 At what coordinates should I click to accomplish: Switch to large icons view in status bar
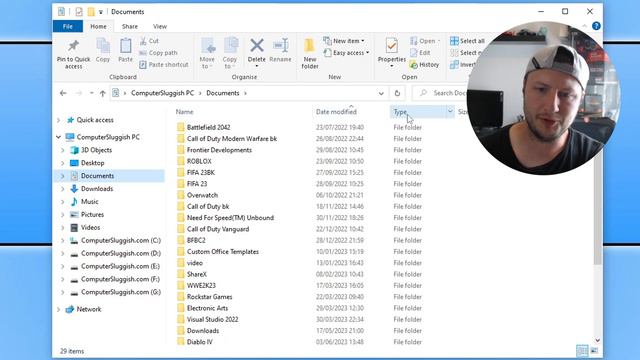[x=594, y=351]
